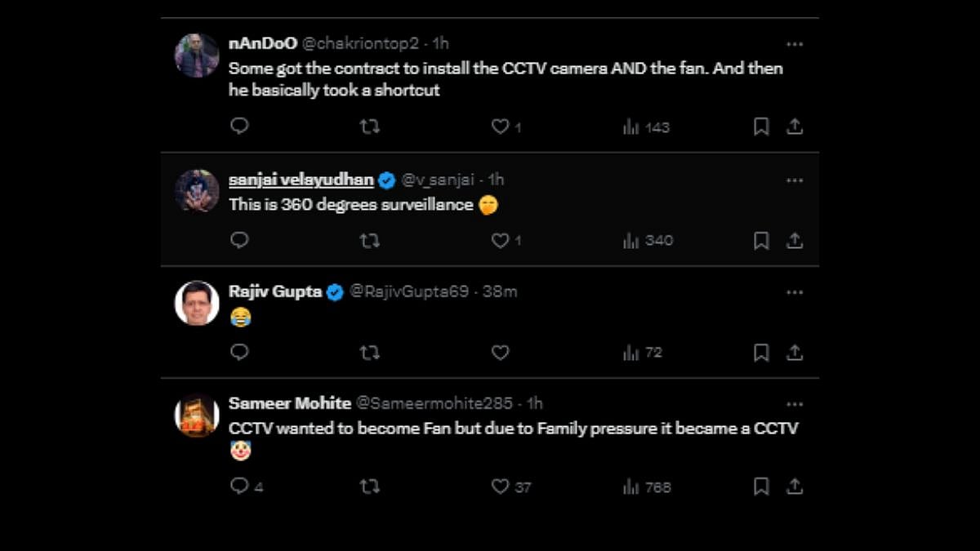Click Rajiv Gupta's profile avatar
Viewport: 980px width, 551px height.
click(x=197, y=304)
